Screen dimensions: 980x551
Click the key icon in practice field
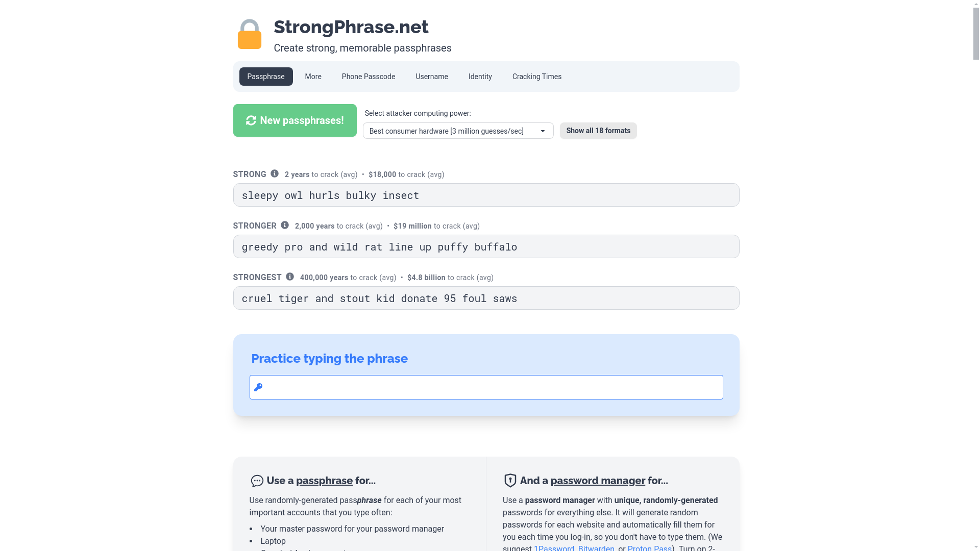point(258,387)
